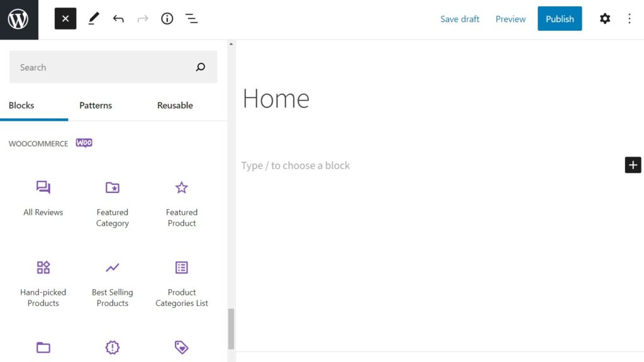644x362 pixels.
Task: Switch to the Reusable tab
Action: click(x=175, y=105)
